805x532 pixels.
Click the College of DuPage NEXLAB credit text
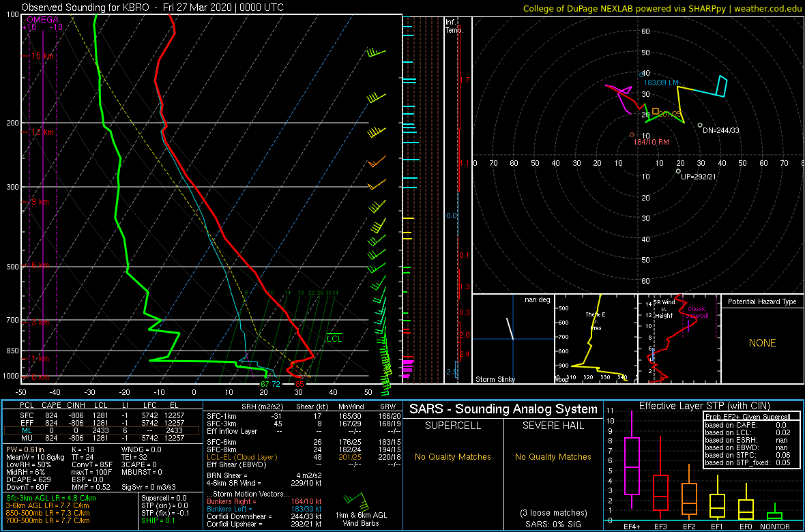coord(662,8)
